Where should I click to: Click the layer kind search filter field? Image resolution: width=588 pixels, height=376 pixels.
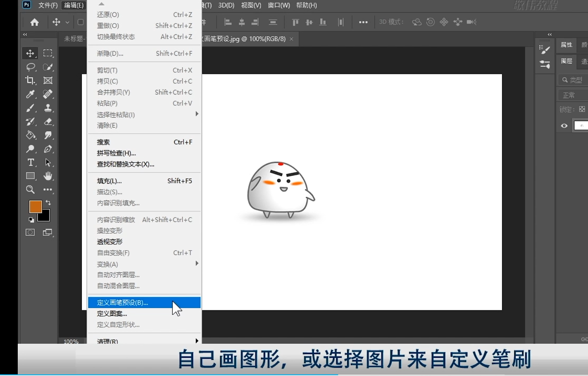(x=573, y=80)
